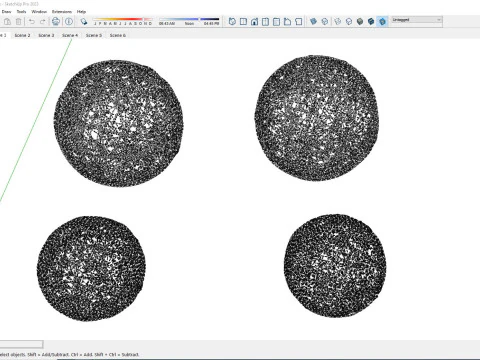480x360 pixels.
Task: Switch to Scene 6 tab
Action: [118, 35]
